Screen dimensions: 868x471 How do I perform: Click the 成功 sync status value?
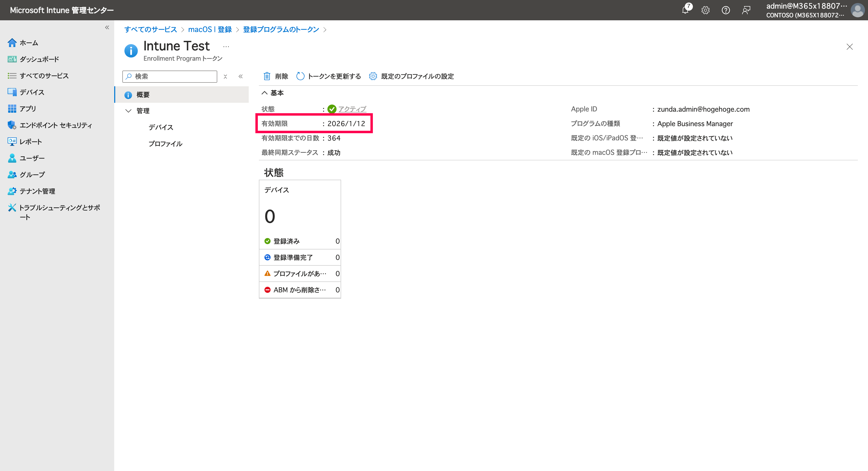(334, 153)
